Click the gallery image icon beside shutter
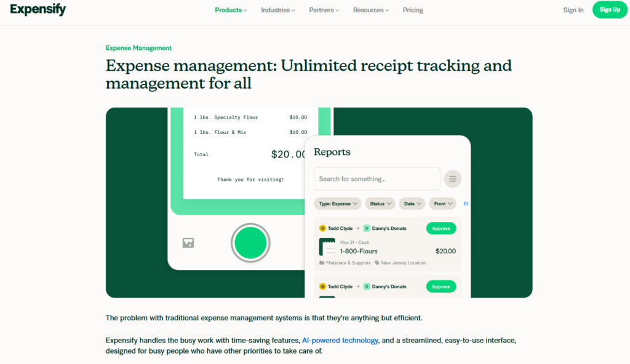 coord(188,243)
